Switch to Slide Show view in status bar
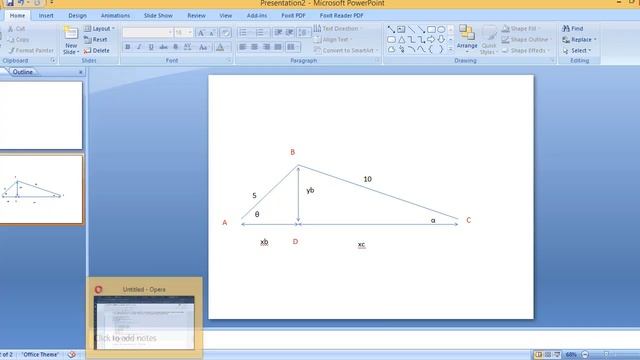This screenshot has width=640, height=360. (557, 355)
